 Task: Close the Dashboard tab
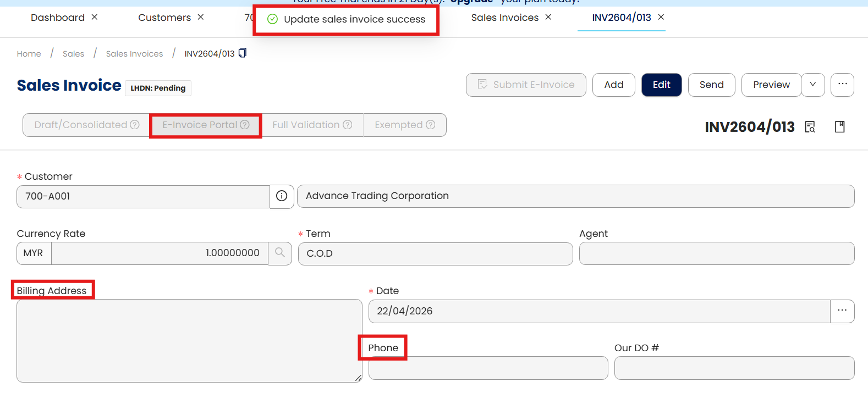[x=95, y=17]
